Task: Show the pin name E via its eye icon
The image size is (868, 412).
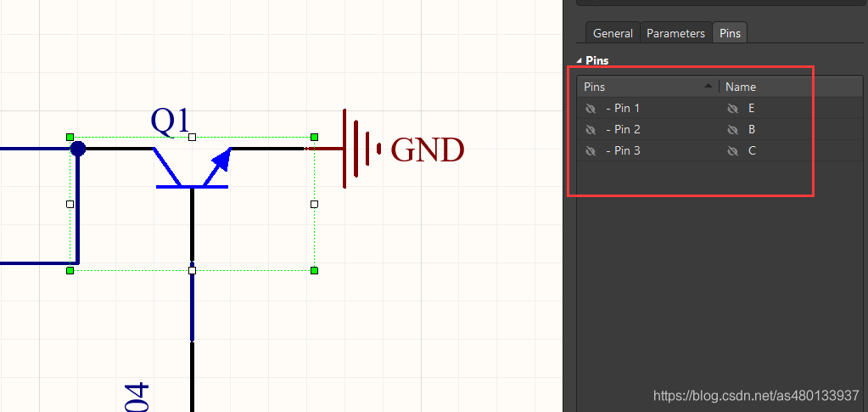Action: click(733, 109)
